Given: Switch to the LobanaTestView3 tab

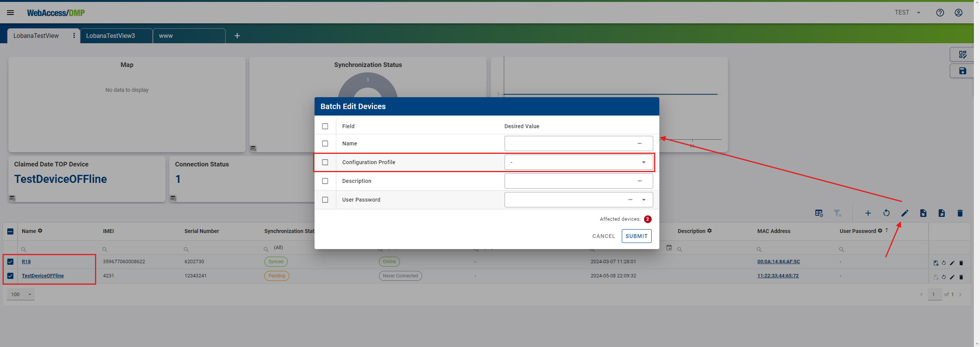Looking at the screenshot, I should pos(111,36).
